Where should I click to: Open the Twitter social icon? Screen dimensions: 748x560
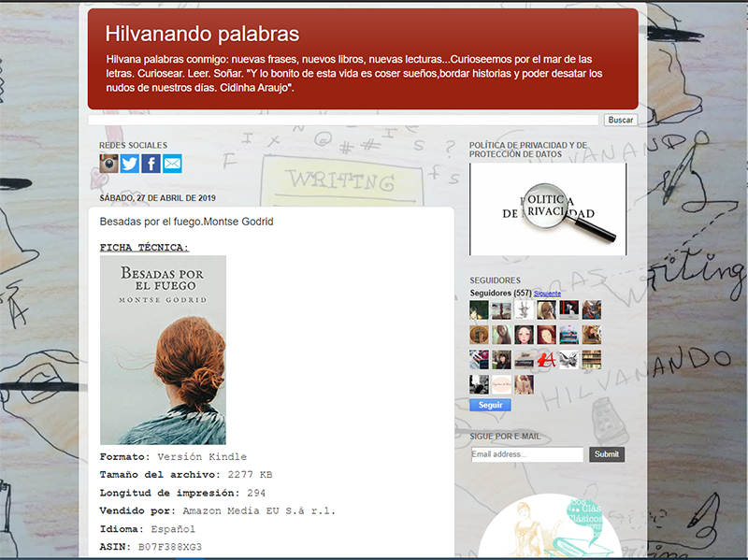pos(130,164)
